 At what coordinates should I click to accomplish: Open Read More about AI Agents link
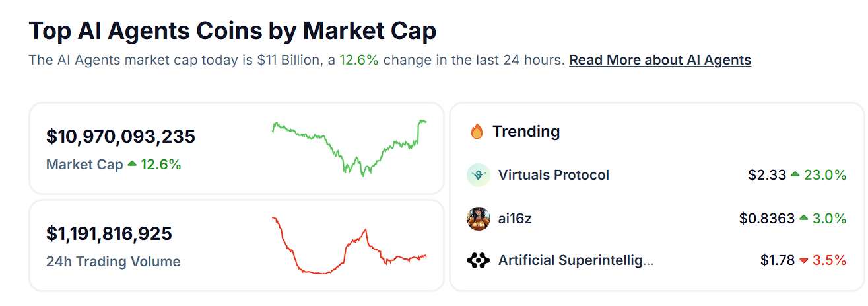660,60
